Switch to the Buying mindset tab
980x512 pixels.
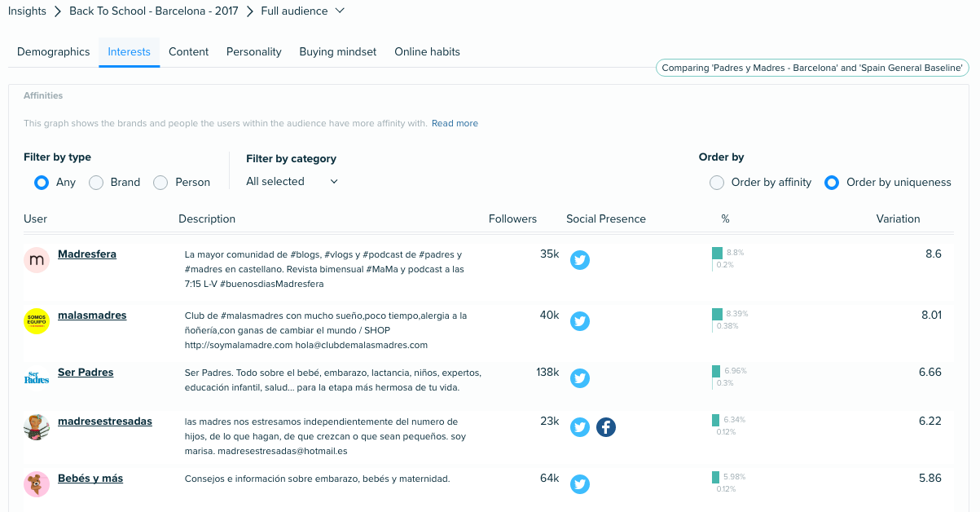(x=338, y=51)
